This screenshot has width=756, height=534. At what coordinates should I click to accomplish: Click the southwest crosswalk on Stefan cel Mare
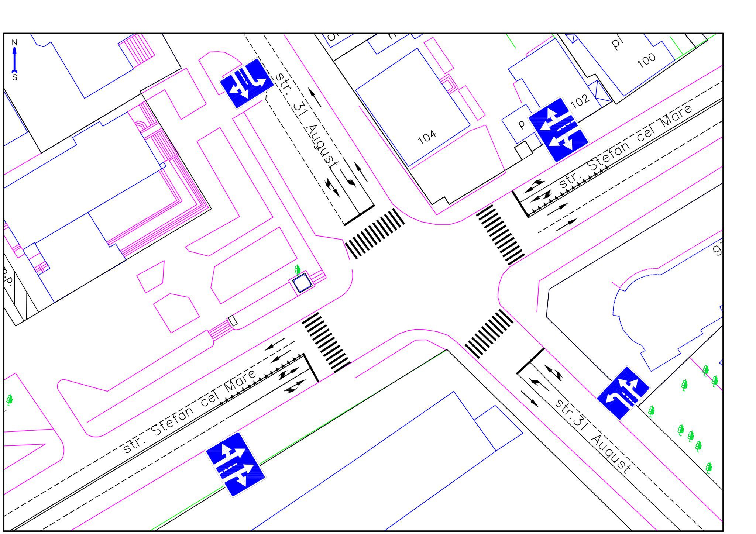(326, 342)
